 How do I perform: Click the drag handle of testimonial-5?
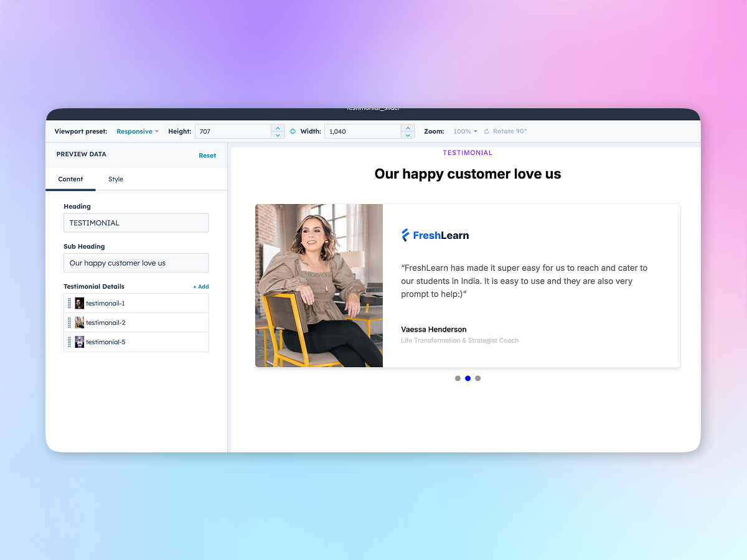pos(69,342)
